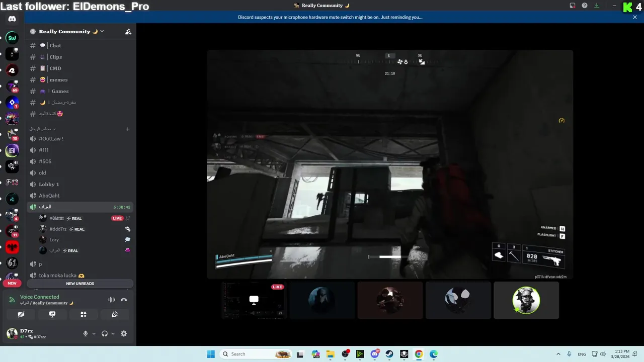
Task: Click the green download update icon
Action: (x=597, y=6)
